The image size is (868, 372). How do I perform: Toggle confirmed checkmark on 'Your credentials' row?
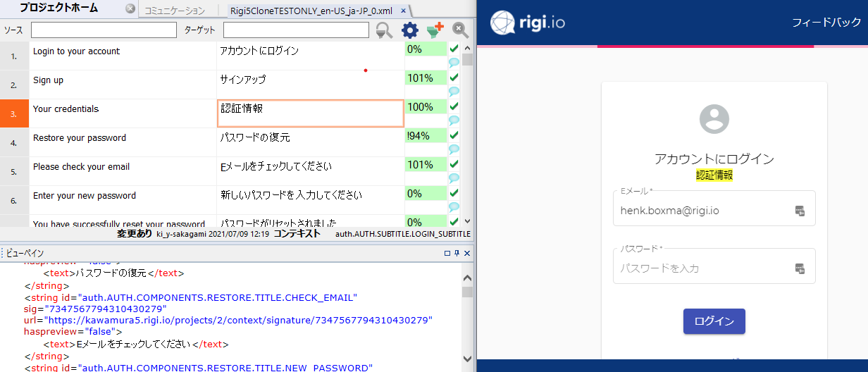pyautogui.click(x=454, y=106)
